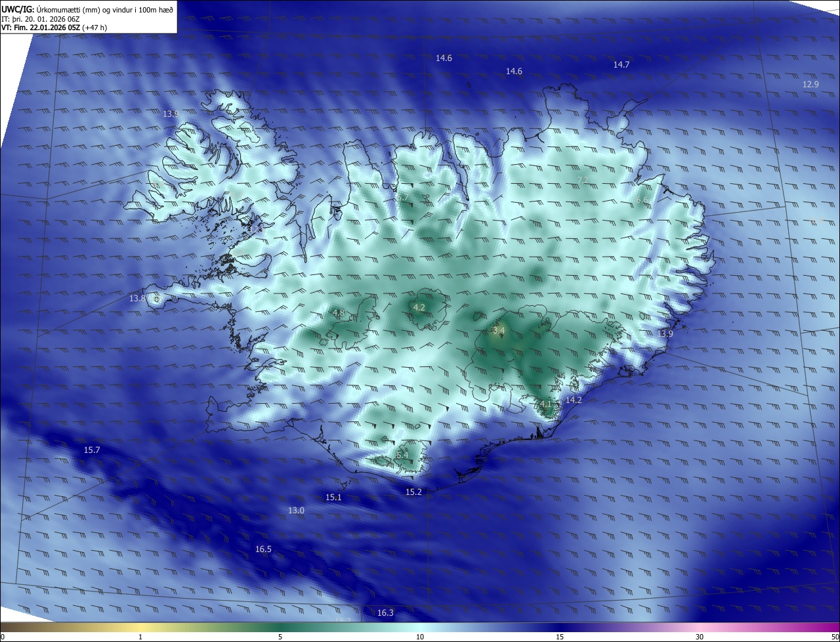Click the 12.9 value on the map
840x642 pixels.
(810, 84)
